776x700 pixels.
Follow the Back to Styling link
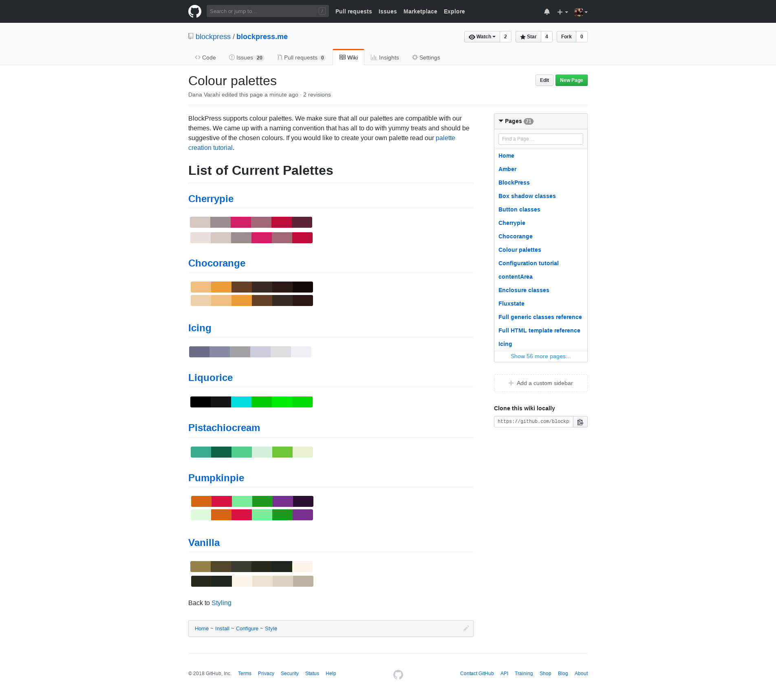(221, 603)
